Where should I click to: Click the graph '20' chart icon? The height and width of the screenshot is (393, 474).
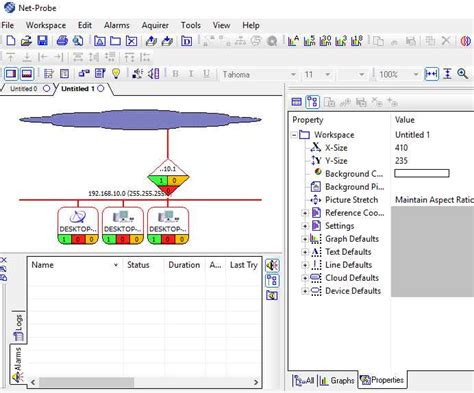click(x=325, y=41)
